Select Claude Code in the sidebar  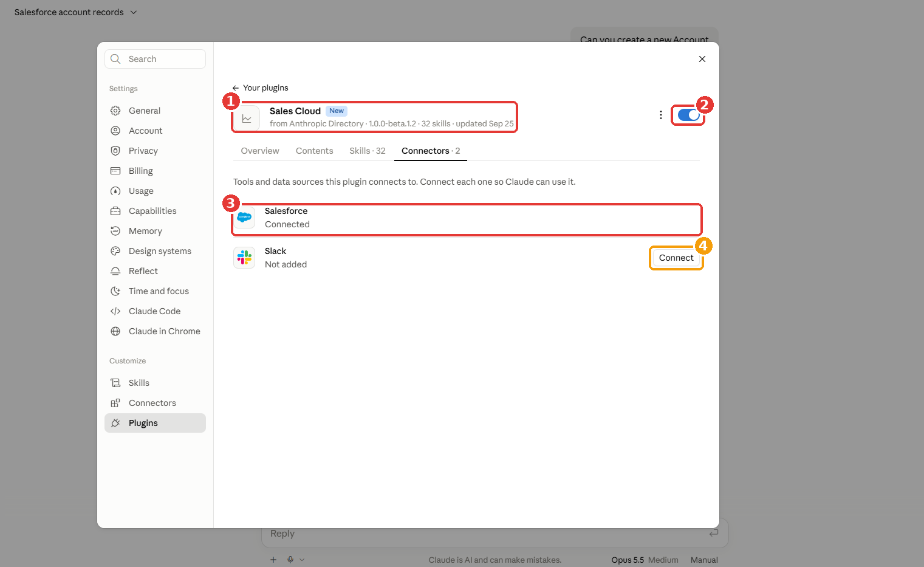click(x=155, y=311)
